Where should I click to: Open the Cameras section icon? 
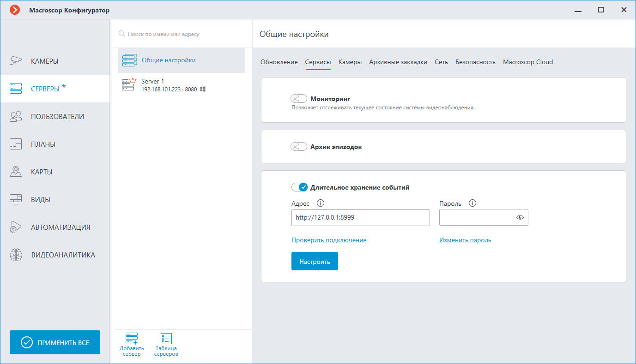coord(16,61)
